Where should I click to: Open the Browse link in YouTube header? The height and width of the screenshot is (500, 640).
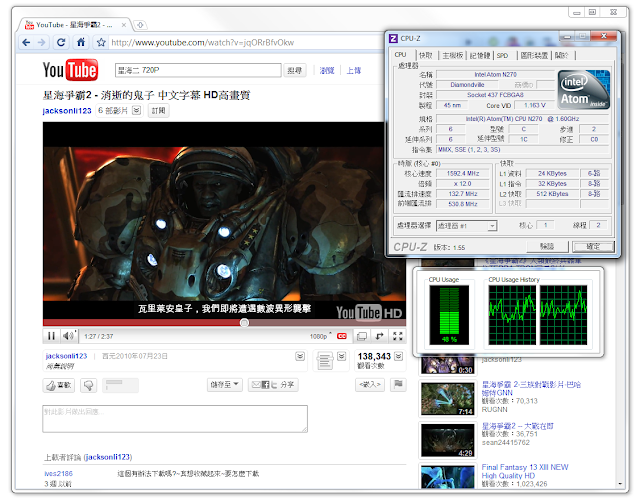(x=327, y=71)
